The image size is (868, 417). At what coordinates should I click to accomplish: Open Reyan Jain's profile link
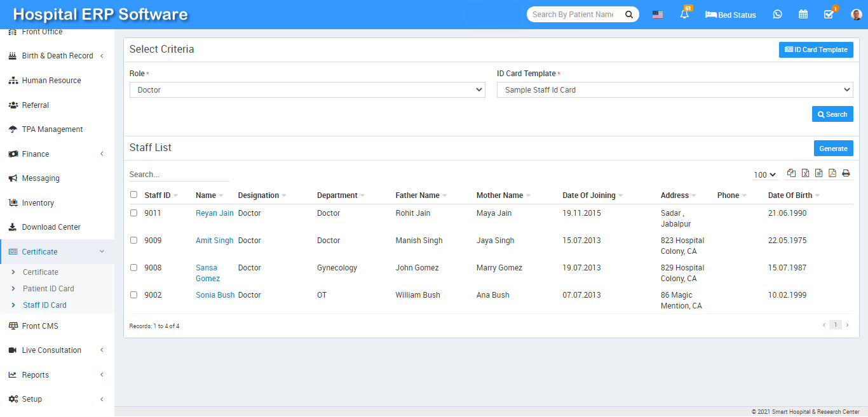(x=215, y=213)
